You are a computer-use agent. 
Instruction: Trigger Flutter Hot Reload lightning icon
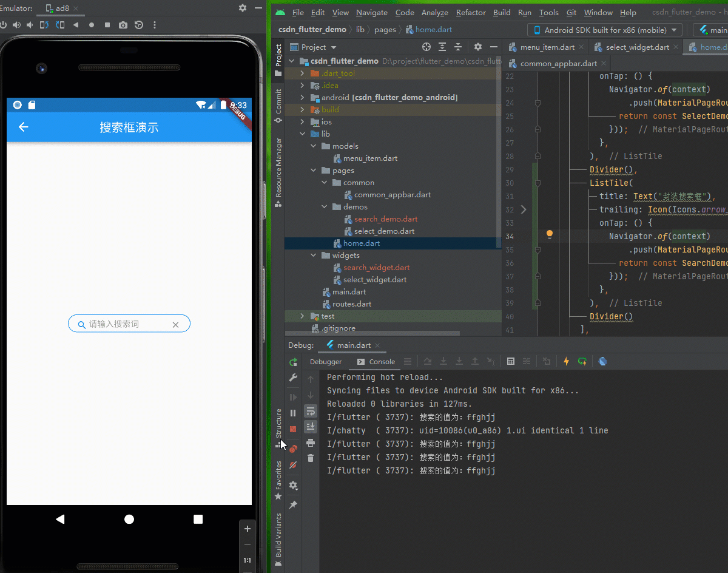click(x=567, y=361)
